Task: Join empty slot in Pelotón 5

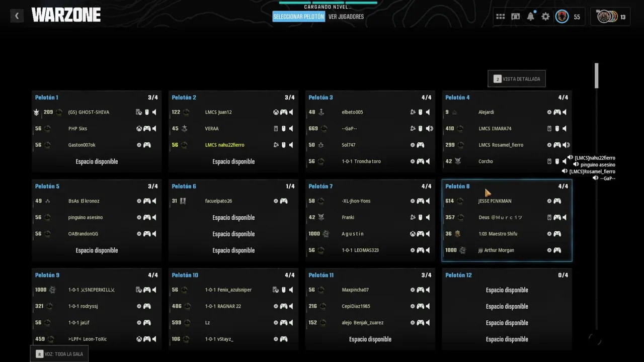Action: [97, 250]
